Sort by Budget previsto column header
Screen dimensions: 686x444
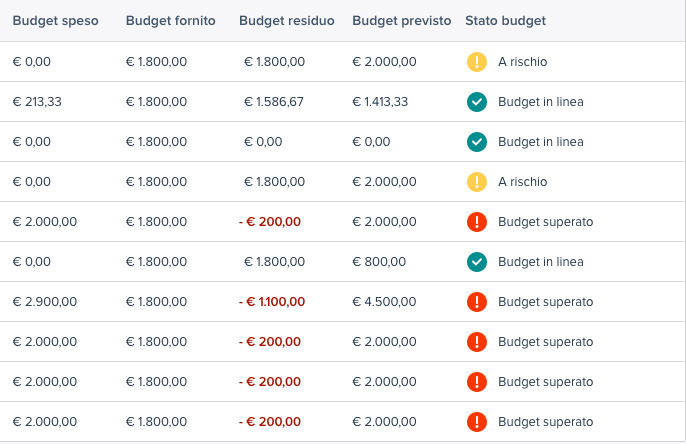(x=402, y=21)
